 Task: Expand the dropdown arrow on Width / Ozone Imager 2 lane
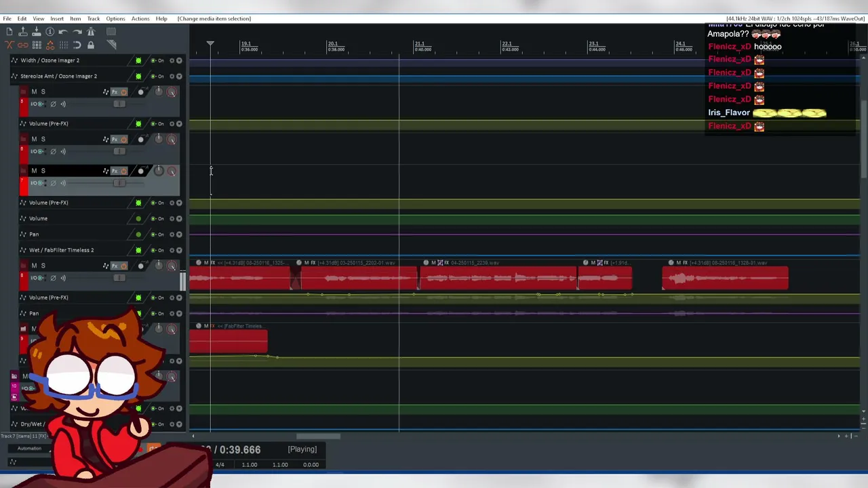[179, 60]
